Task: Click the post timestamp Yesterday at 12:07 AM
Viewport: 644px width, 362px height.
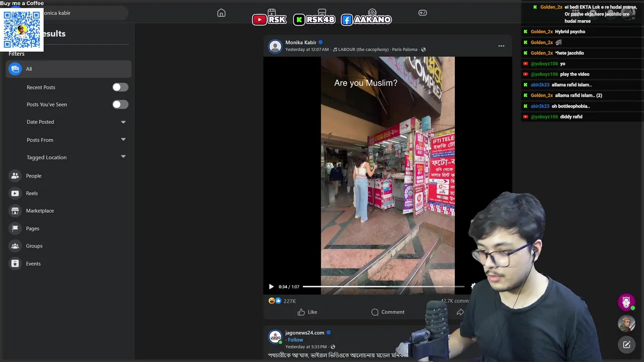Action: click(x=307, y=50)
